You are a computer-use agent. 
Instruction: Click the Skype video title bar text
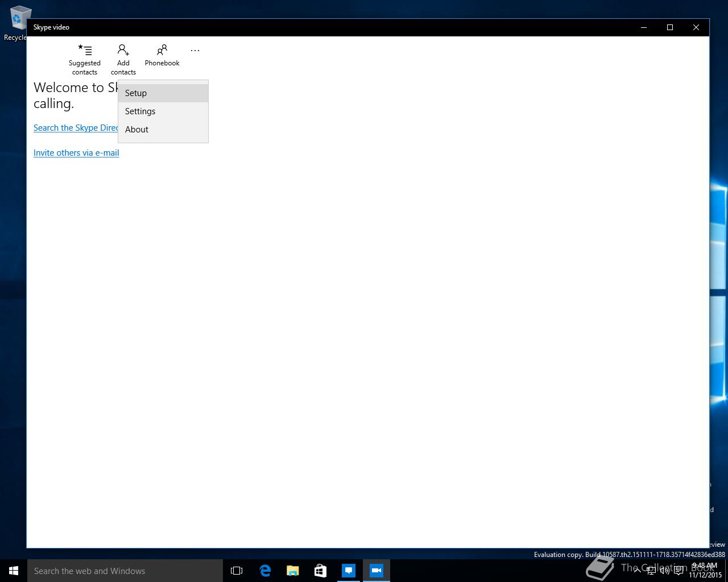coord(51,27)
